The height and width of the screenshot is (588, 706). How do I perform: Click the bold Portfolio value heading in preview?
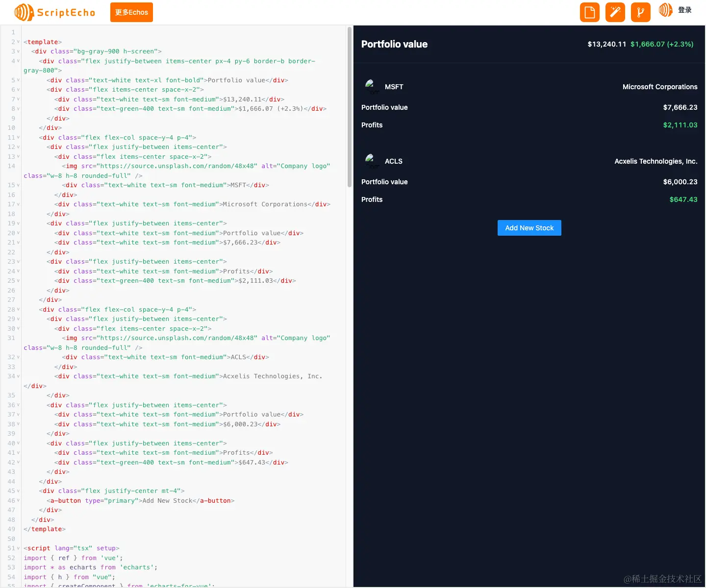point(394,44)
